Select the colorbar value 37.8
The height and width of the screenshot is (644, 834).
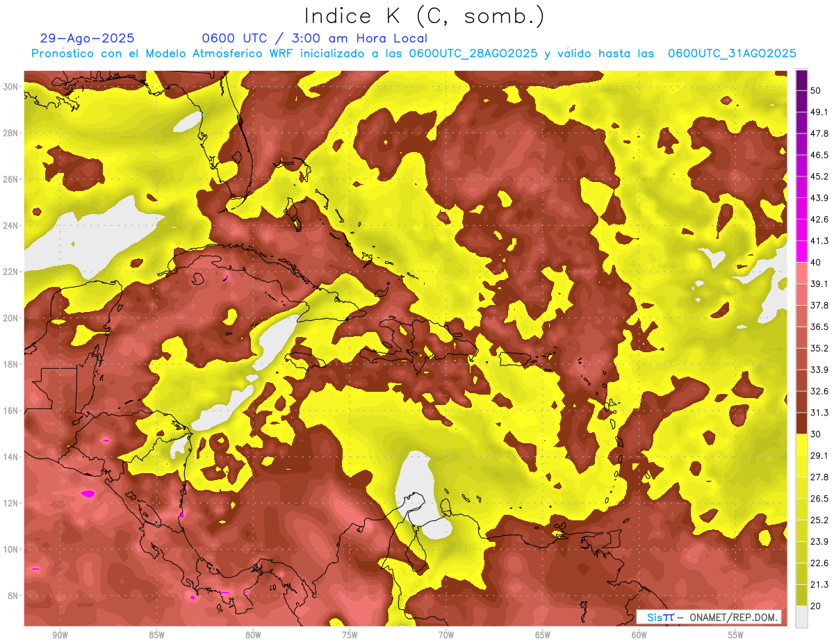coord(819,305)
